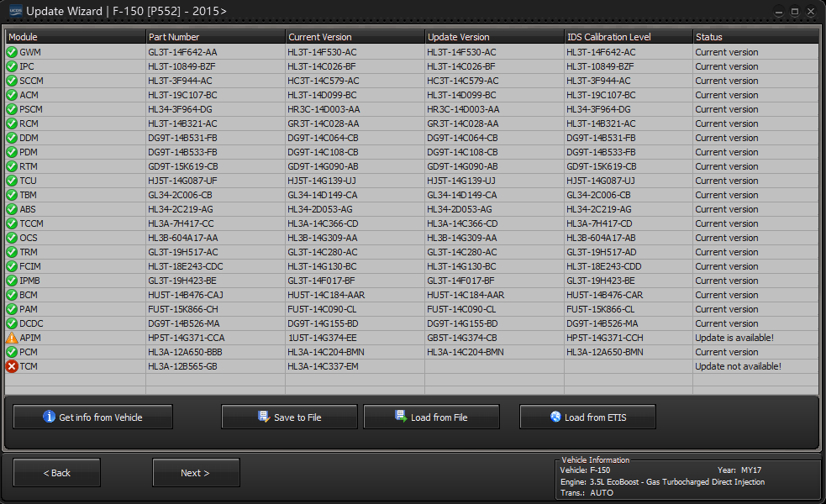The width and height of the screenshot is (826, 504).
Task: Sort by the Module column header
Action: click(75, 37)
